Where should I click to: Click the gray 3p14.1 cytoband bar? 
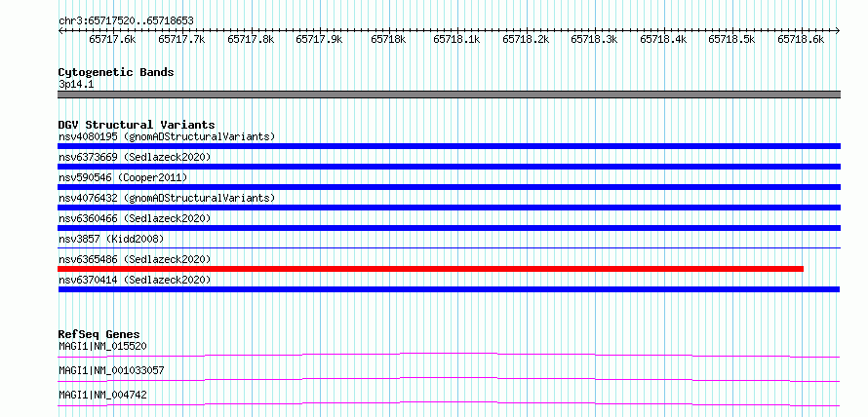click(449, 95)
